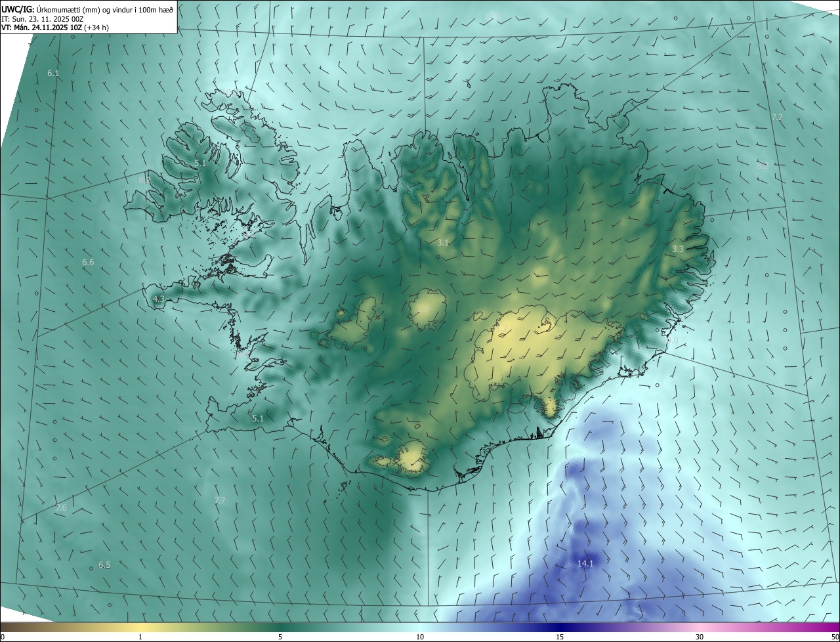This screenshot has height=642, width=840.
Task: Click the "(+34 h)" forecast offset text
Action: 96,28
